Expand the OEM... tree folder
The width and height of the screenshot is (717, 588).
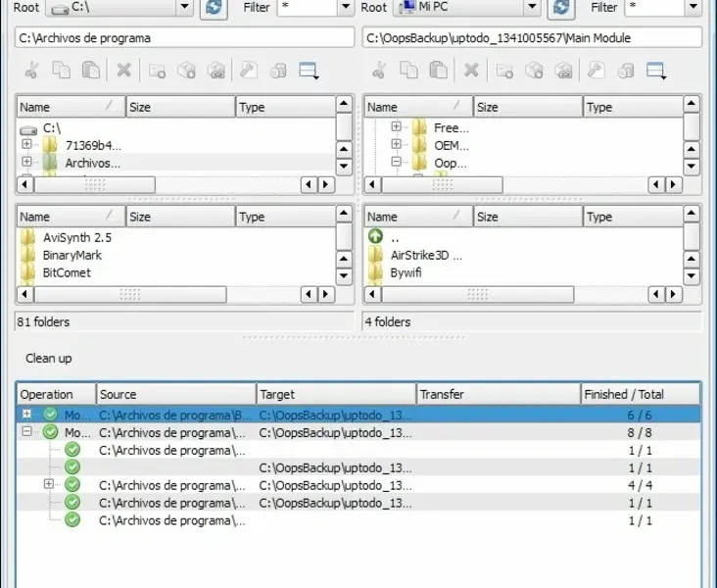397,144
